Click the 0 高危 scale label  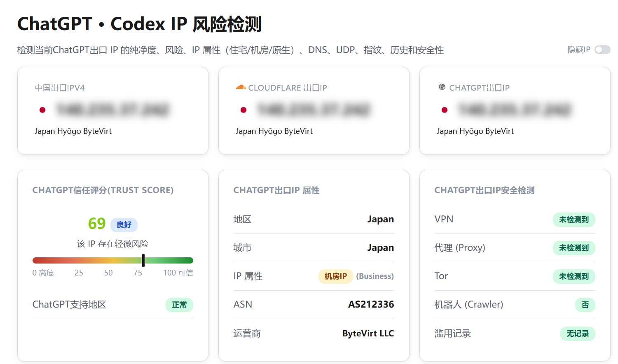(43, 273)
